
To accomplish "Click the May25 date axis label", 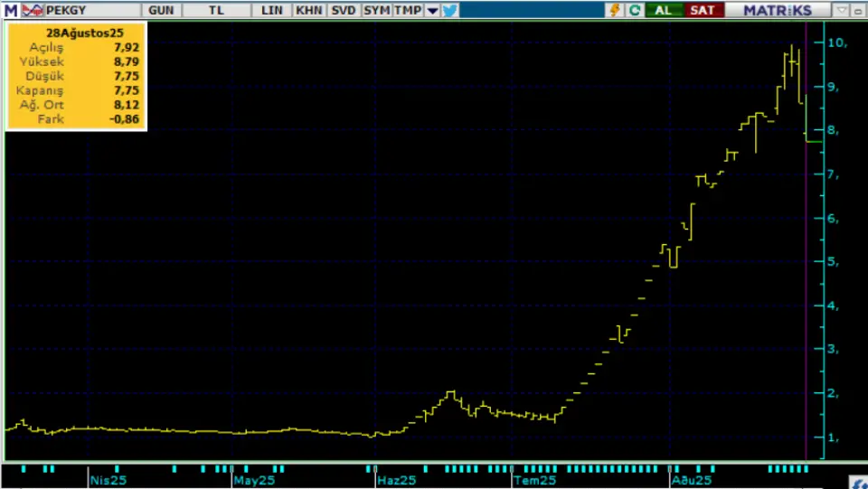I will pos(254,480).
